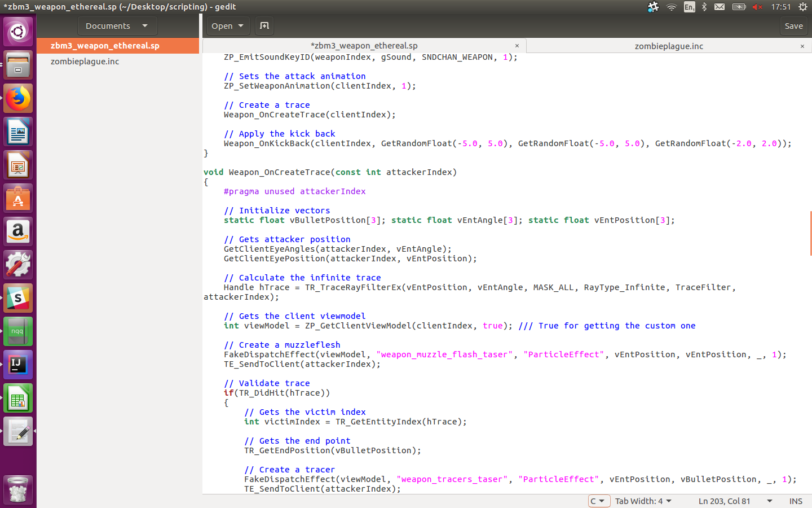Open the Amazon launcher icon
Image resolution: width=812 pixels, height=508 pixels.
[x=18, y=232]
